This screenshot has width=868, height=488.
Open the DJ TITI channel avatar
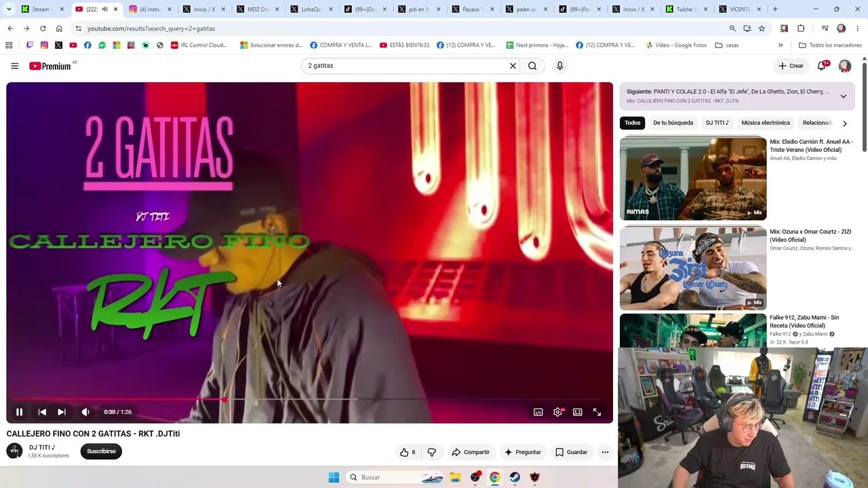click(14, 451)
